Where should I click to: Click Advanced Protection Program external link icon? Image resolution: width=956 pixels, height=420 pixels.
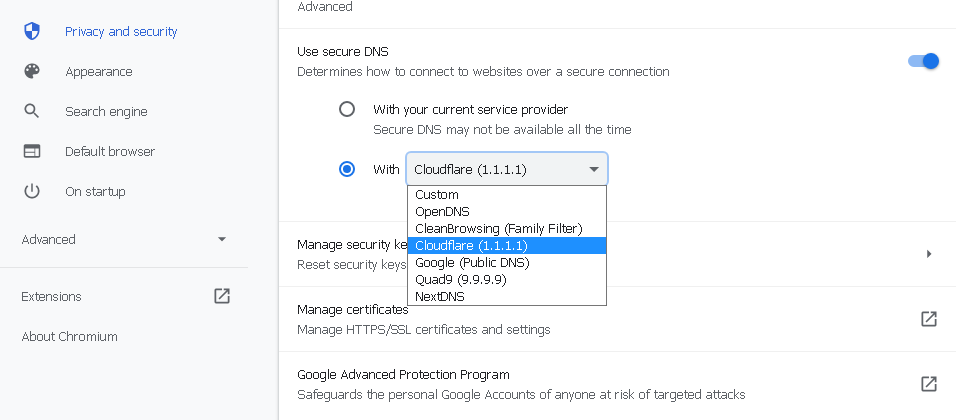click(929, 384)
